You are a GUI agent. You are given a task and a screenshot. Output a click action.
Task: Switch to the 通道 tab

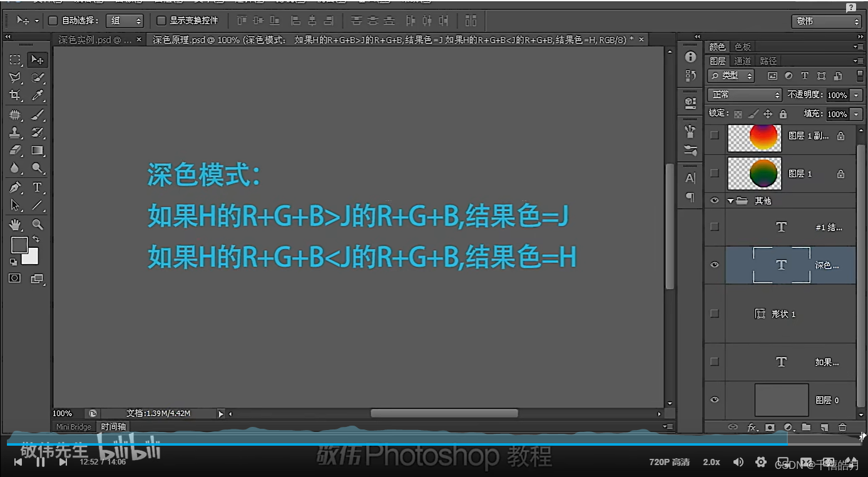(742, 61)
